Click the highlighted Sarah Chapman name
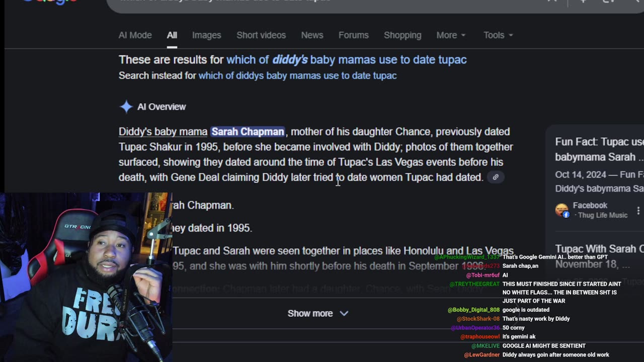 (248, 132)
